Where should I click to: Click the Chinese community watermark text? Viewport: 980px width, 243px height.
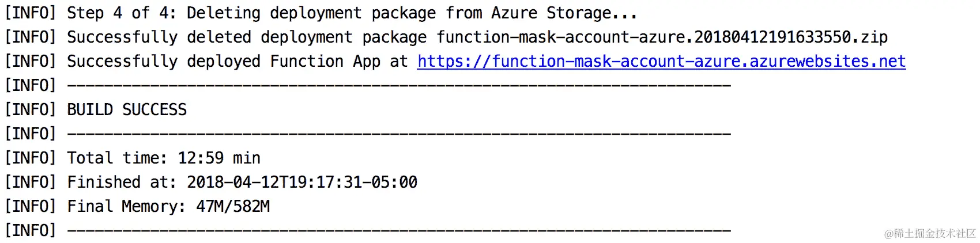(x=930, y=233)
